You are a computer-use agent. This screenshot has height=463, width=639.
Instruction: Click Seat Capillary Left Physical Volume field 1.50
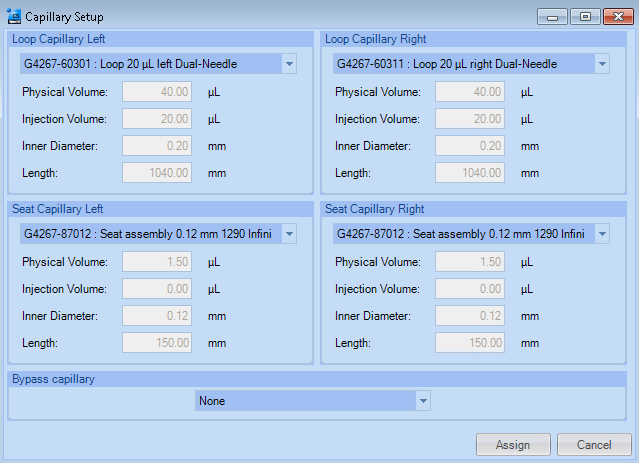pyautogui.click(x=157, y=262)
